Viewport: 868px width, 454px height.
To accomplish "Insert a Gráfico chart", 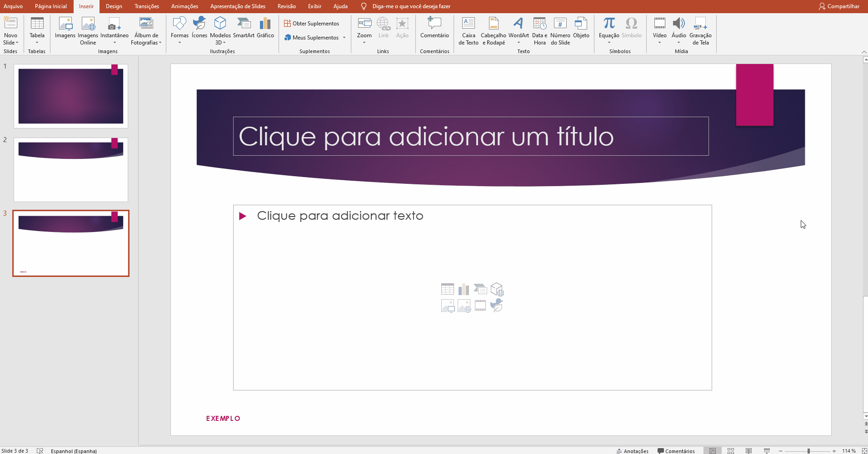I will coord(265,28).
